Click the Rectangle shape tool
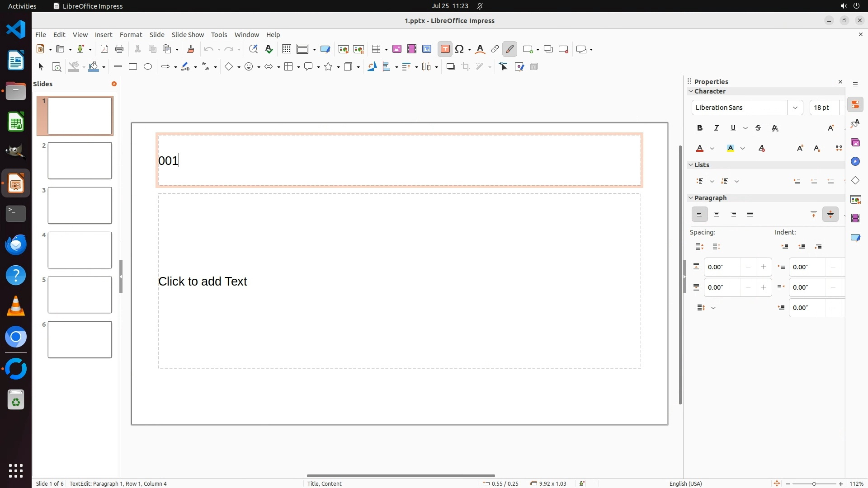 (133, 67)
